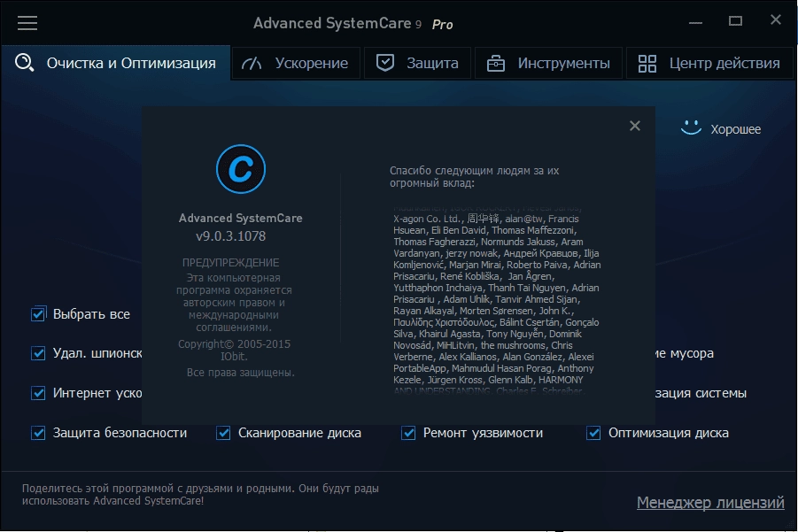Open the Защита tab
798x532 pixels.
click(x=417, y=63)
